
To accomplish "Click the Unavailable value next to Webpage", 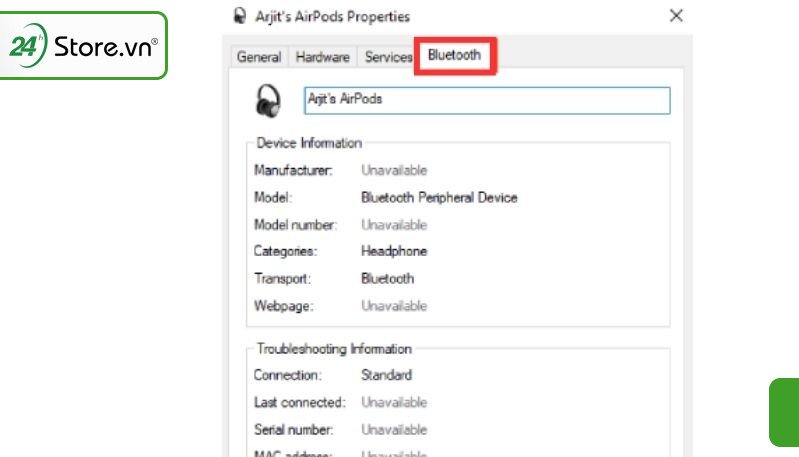I will pyautogui.click(x=394, y=305).
